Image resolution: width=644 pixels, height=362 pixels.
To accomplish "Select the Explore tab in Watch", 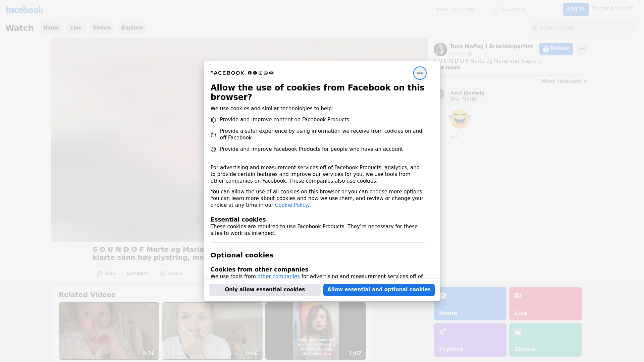I will pyautogui.click(x=132, y=28).
